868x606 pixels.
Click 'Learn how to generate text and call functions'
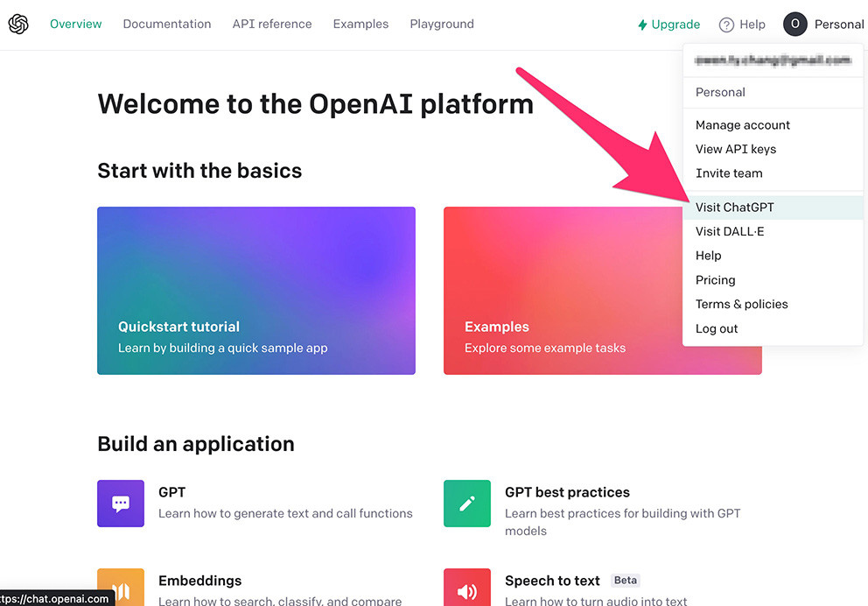(x=285, y=513)
